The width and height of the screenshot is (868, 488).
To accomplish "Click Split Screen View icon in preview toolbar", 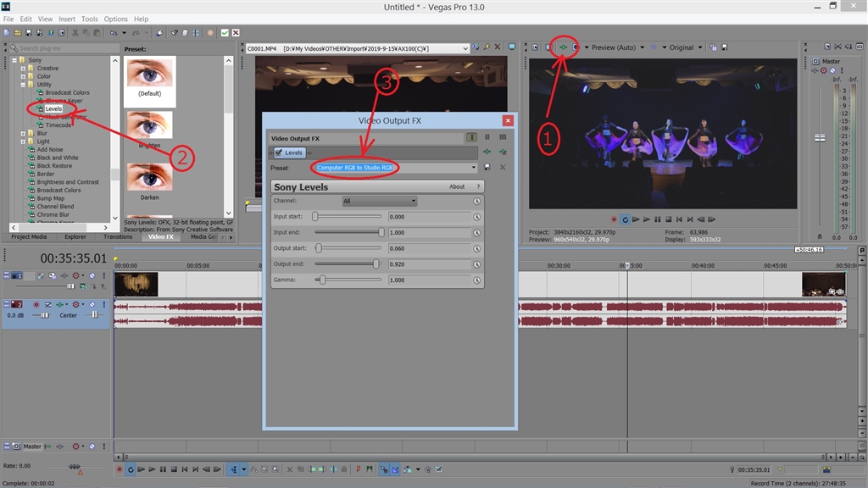I will (576, 47).
